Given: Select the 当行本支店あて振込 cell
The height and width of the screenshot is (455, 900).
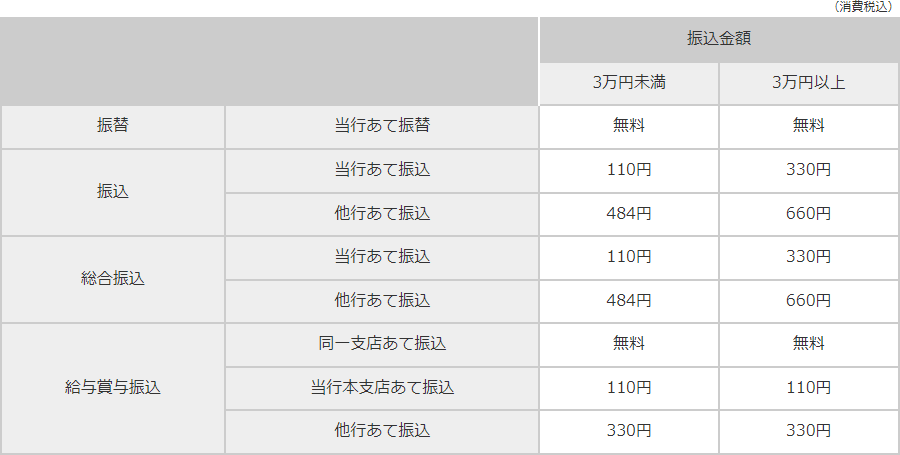Looking at the screenshot, I should (x=382, y=388).
